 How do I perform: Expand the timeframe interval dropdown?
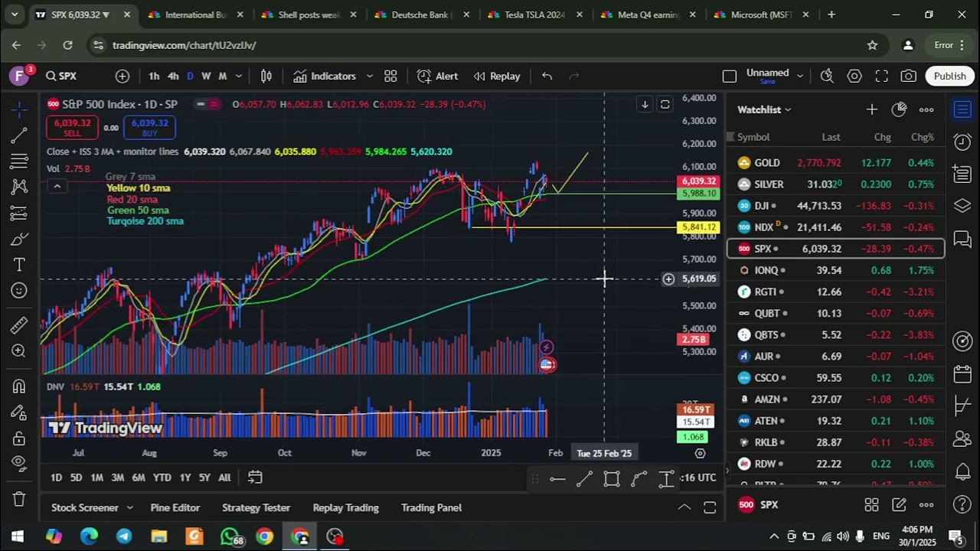pyautogui.click(x=238, y=76)
